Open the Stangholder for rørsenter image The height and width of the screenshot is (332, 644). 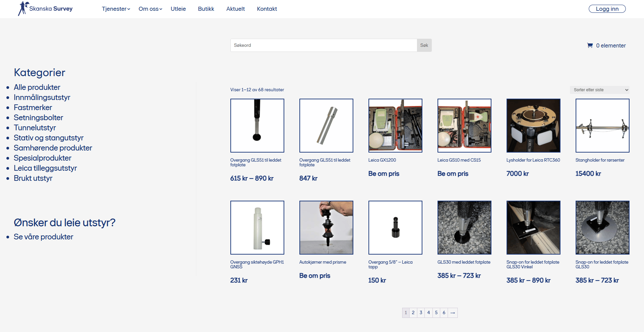click(603, 126)
